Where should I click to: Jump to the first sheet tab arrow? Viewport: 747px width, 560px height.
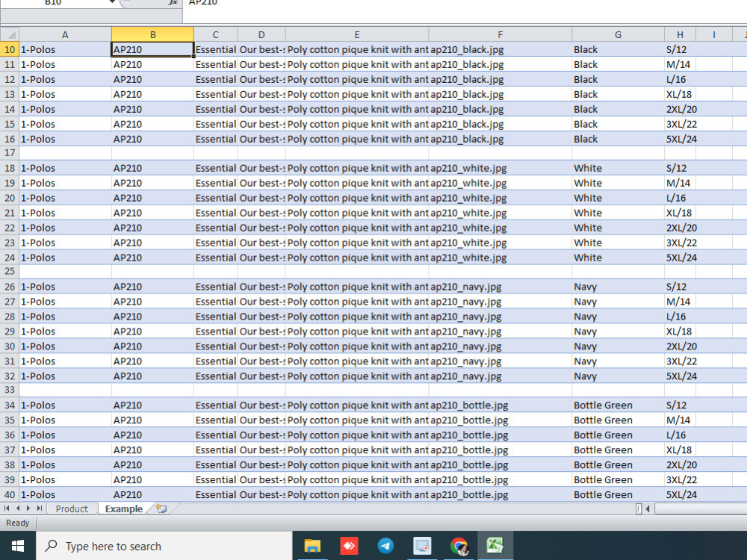pyautogui.click(x=7, y=508)
